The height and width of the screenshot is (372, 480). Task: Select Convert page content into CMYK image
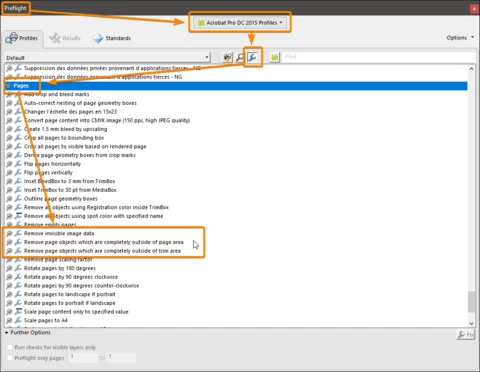[107, 120]
